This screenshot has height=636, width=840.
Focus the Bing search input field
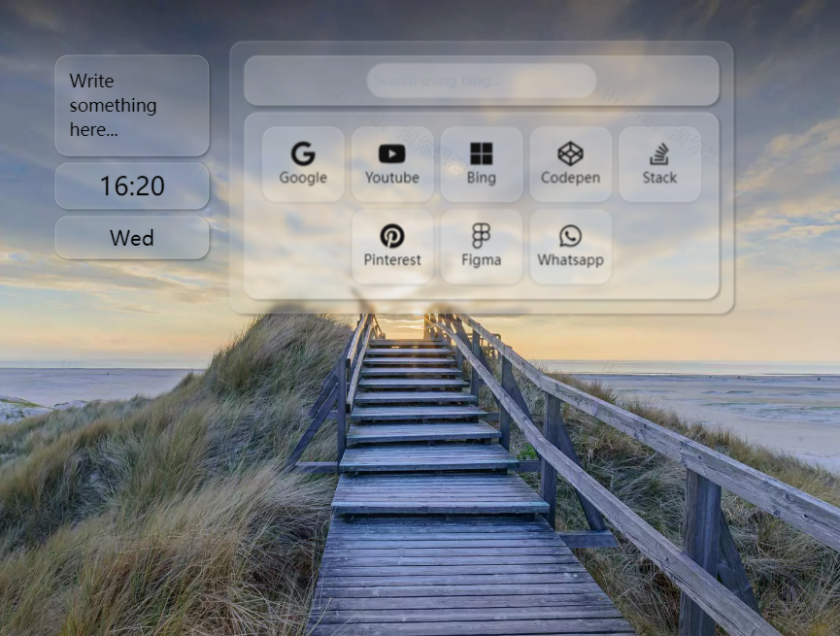(x=482, y=81)
